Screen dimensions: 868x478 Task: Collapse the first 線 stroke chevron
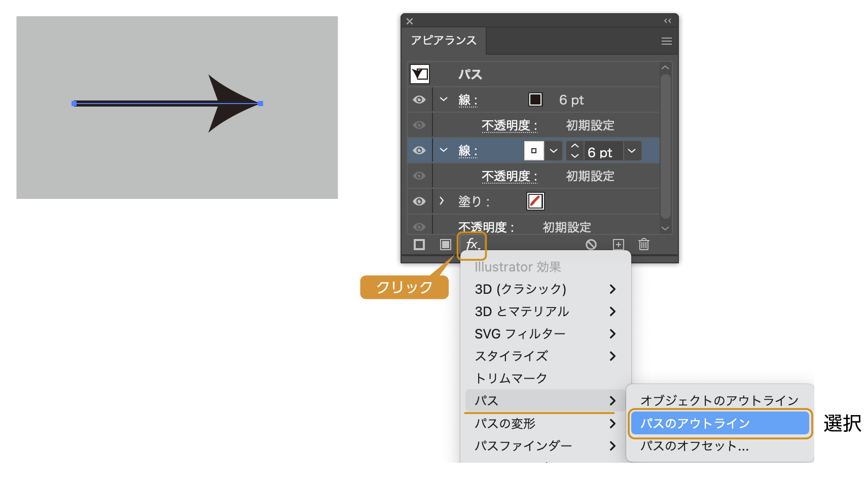(444, 99)
